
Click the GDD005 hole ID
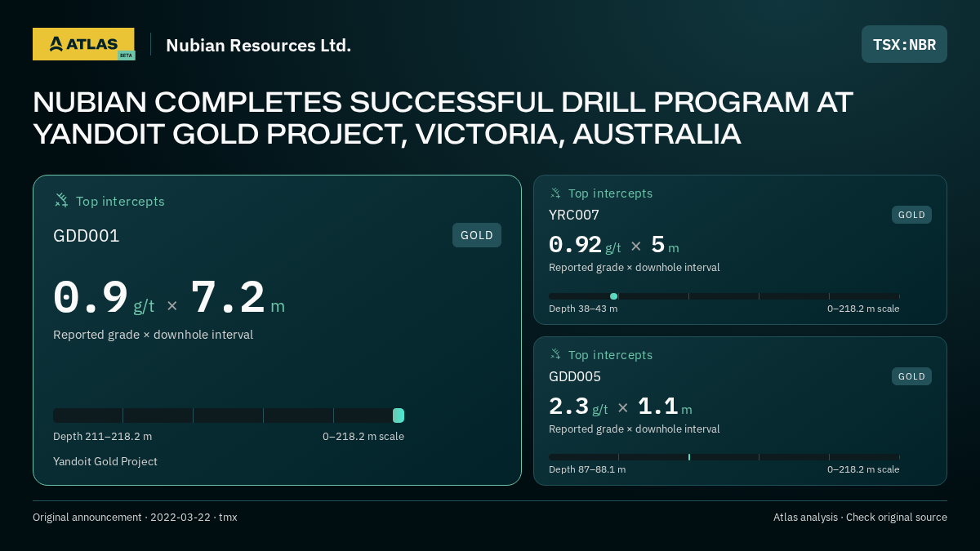(575, 376)
